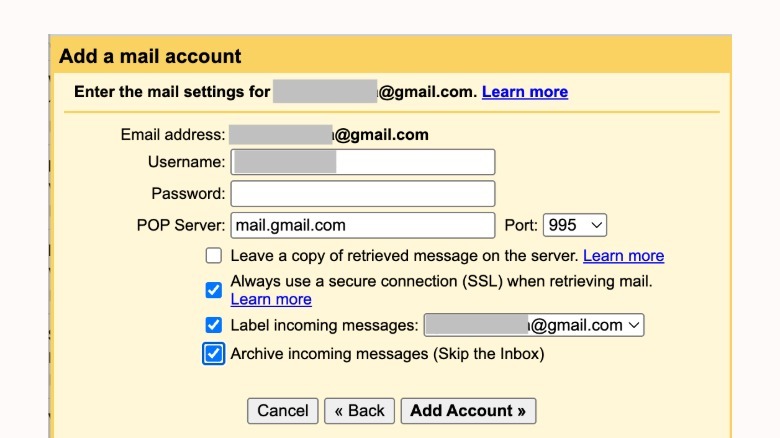The width and height of the screenshot is (780, 438).
Task: Select the POP Server field containing mail.gmail.com
Action: (x=363, y=225)
